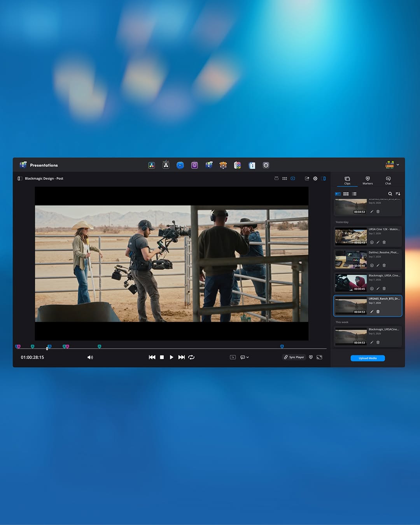Open the blue chat bubble app icon

tap(180, 165)
